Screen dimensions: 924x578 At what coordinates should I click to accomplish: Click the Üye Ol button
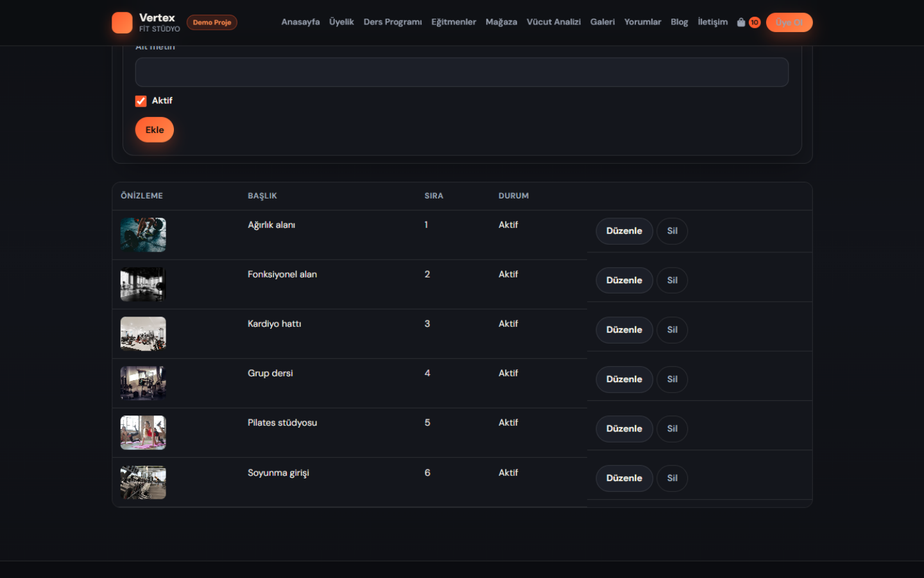789,22
